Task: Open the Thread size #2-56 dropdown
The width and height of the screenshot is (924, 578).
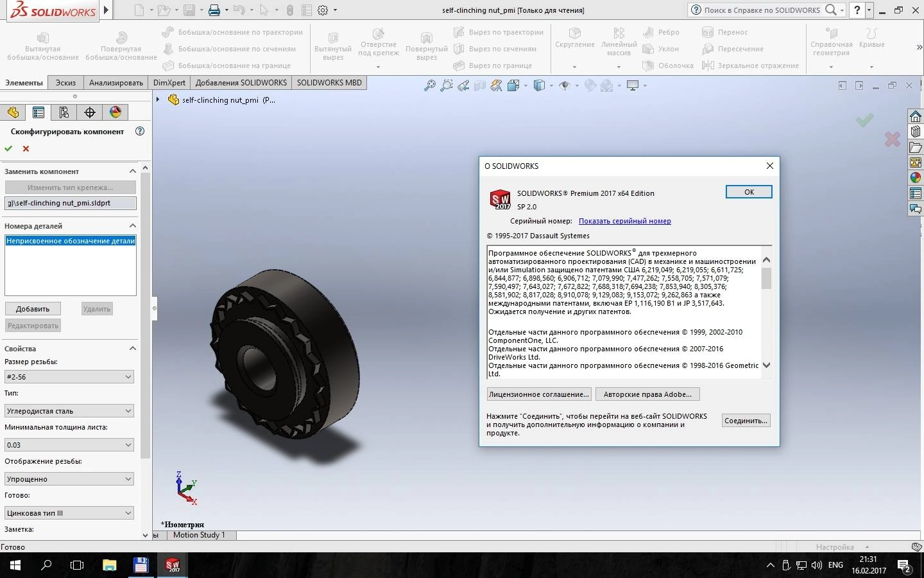Action: pos(69,377)
